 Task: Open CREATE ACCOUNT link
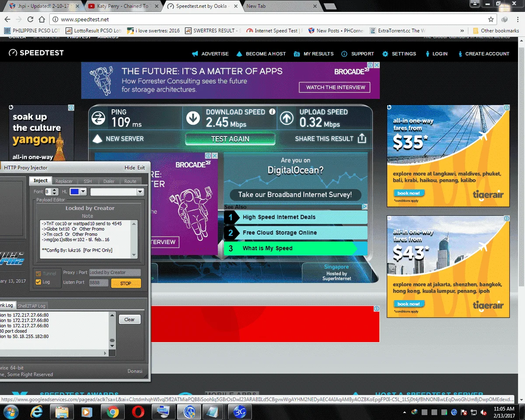point(487,54)
